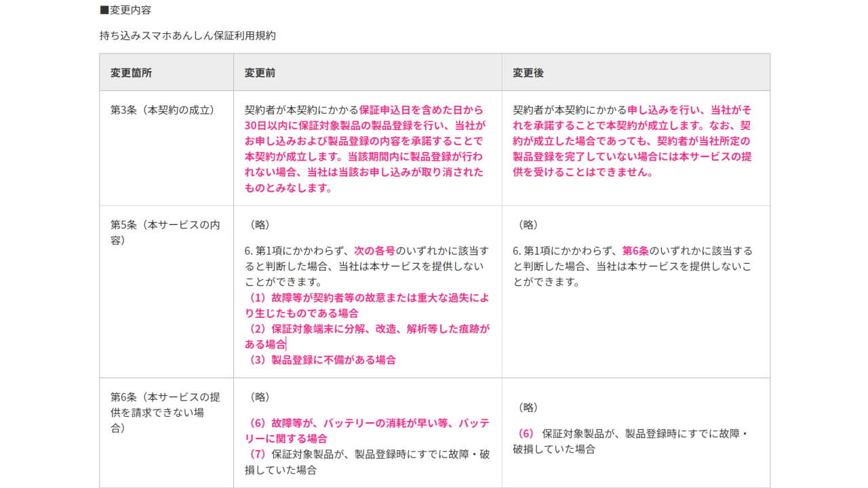Screen dimensions: 868x488
Task: Click the （略） text in 第5条 変更後 cell
Action: tap(528, 224)
